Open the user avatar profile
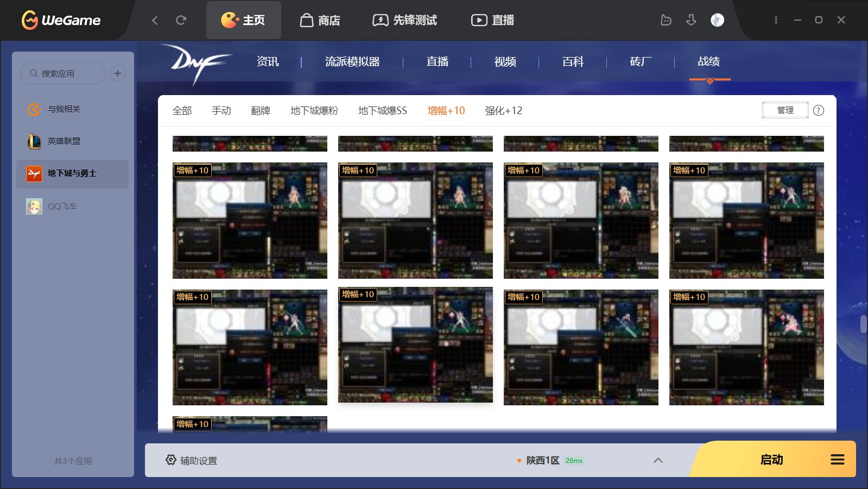The height and width of the screenshot is (489, 868). [x=717, y=20]
